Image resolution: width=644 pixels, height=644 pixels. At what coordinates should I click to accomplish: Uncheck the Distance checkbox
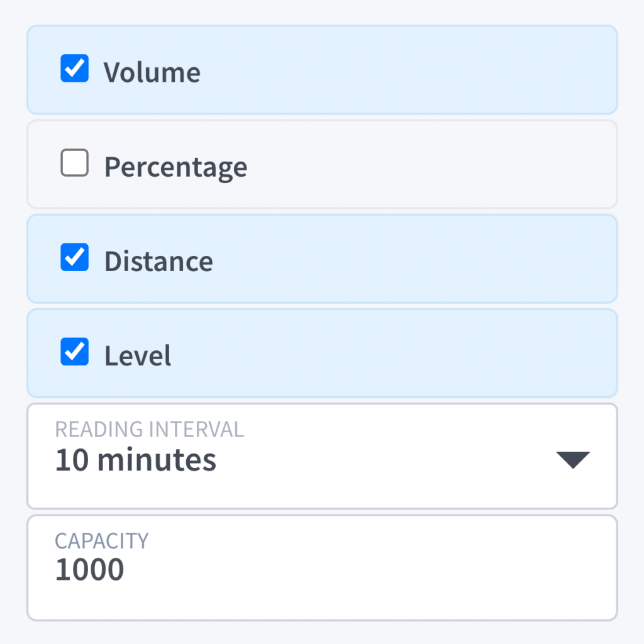coord(74,258)
